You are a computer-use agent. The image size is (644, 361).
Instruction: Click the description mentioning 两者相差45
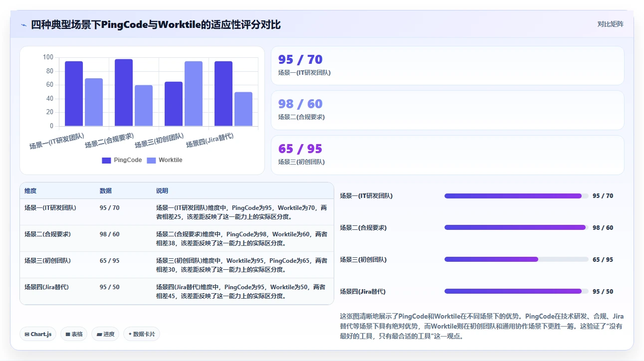pos(242,292)
